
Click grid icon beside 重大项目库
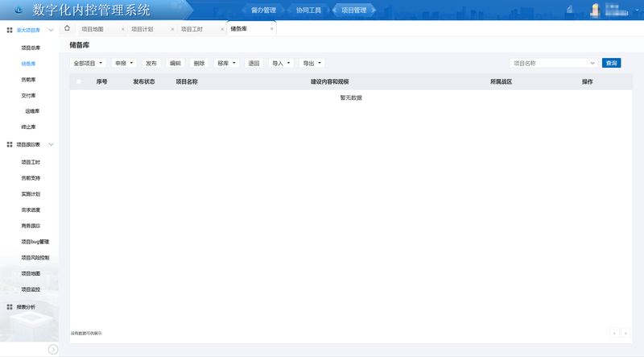[10, 30]
